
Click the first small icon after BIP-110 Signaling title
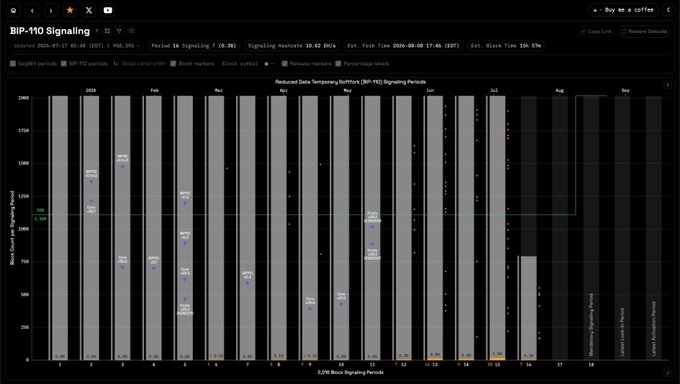pos(97,31)
